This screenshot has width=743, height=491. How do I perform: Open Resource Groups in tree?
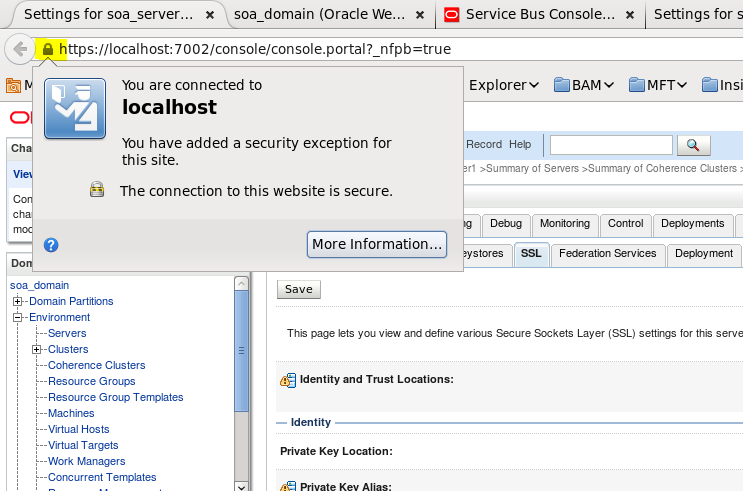click(91, 382)
